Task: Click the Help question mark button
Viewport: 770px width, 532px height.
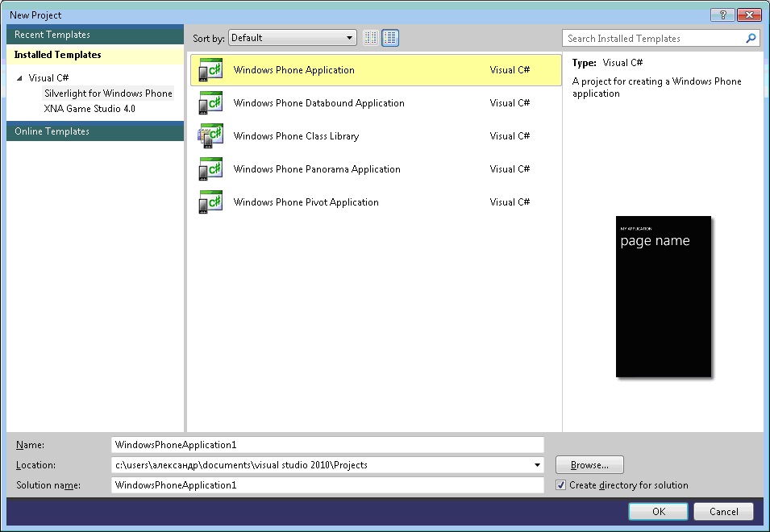Action: click(722, 15)
